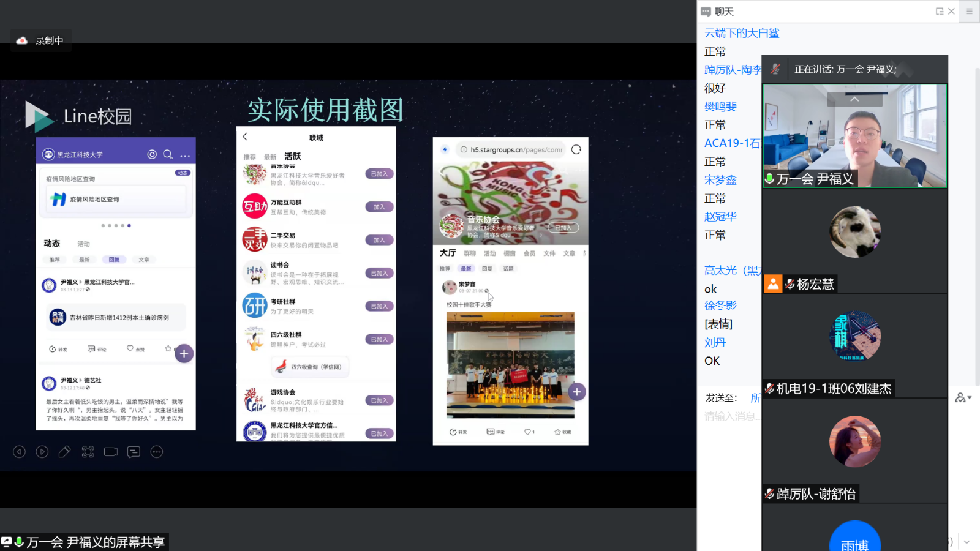Viewport: 980px width, 551px height.
Task: Collapse the video strip with up chevron
Action: 854,99
